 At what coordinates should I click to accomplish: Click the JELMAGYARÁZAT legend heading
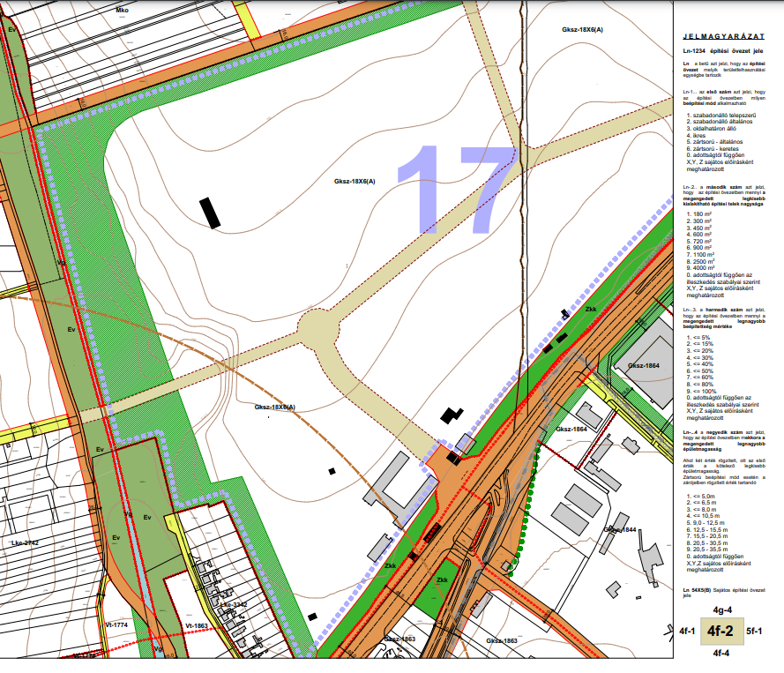pos(723,37)
